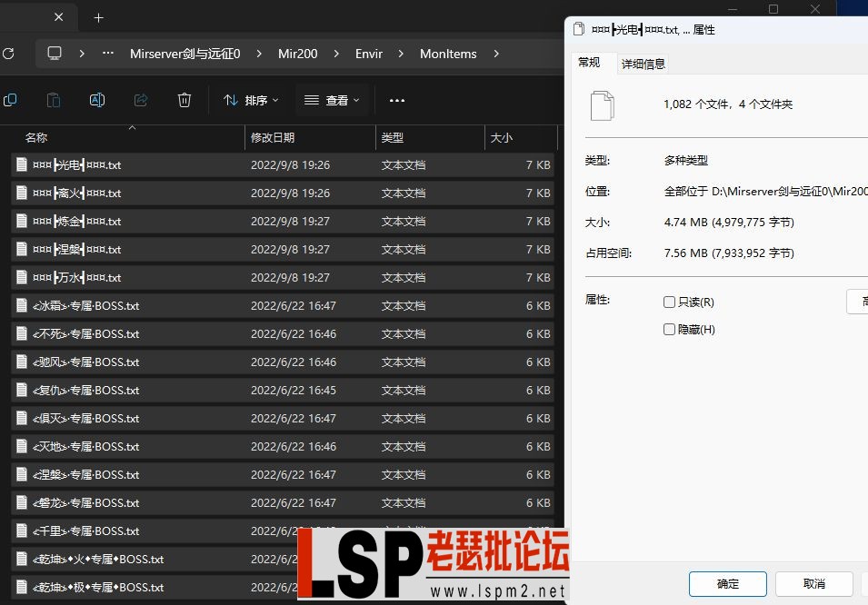The image size is (868, 605).
Task: Go to Mirserver剑与远征0 breadcrumb folder
Action: click(x=185, y=54)
